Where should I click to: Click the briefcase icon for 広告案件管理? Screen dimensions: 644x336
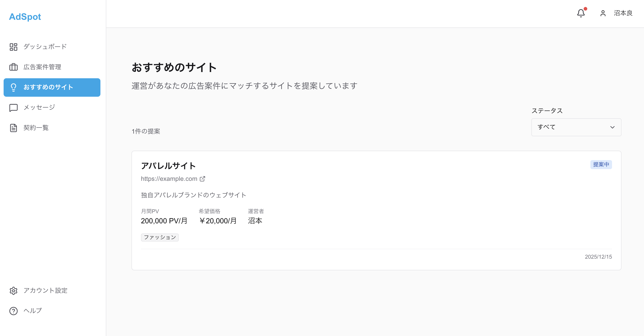(x=13, y=67)
